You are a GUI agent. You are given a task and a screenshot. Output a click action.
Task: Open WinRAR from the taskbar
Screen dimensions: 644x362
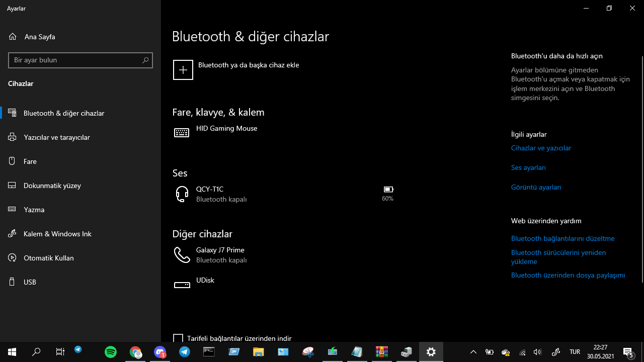(382, 352)
